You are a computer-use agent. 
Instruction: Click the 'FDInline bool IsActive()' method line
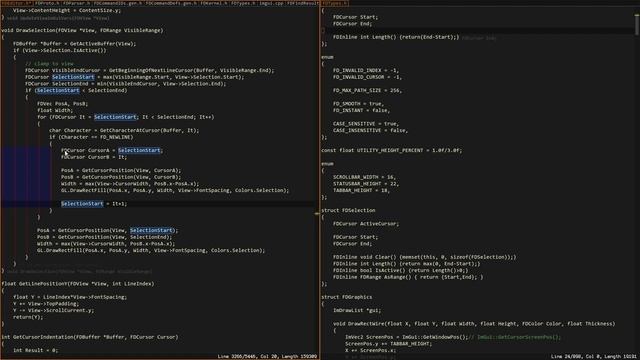point(400,270)
